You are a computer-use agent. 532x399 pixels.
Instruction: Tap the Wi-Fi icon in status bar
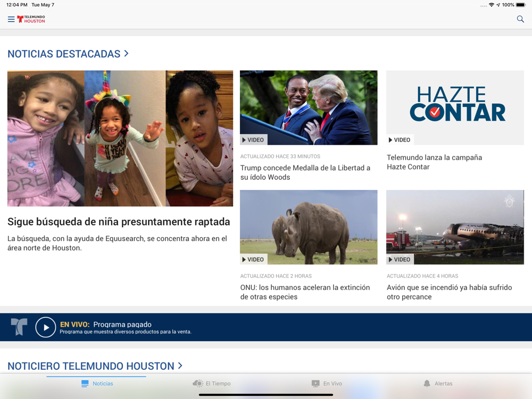491,5
